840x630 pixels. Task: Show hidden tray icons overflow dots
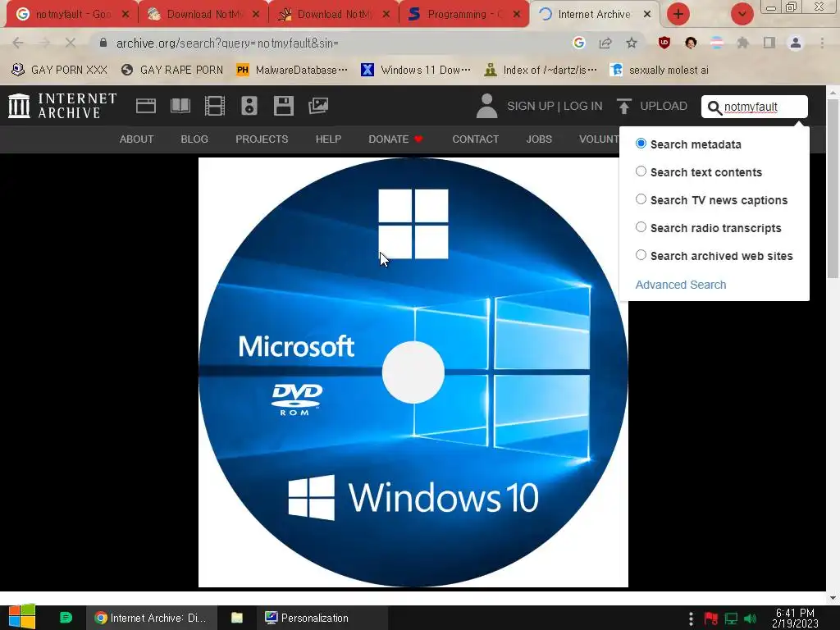coord(691,619)
